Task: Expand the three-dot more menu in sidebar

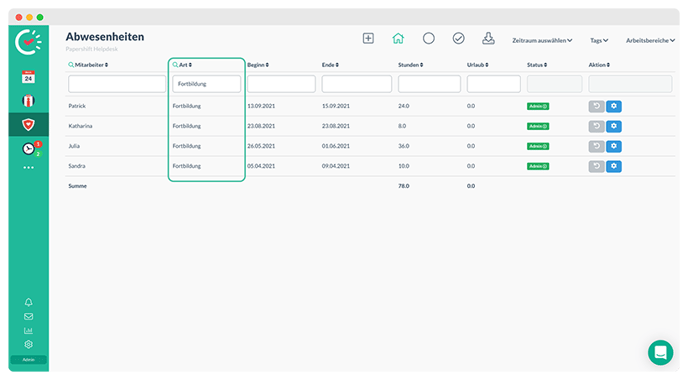Action: [x=29, y=168]
